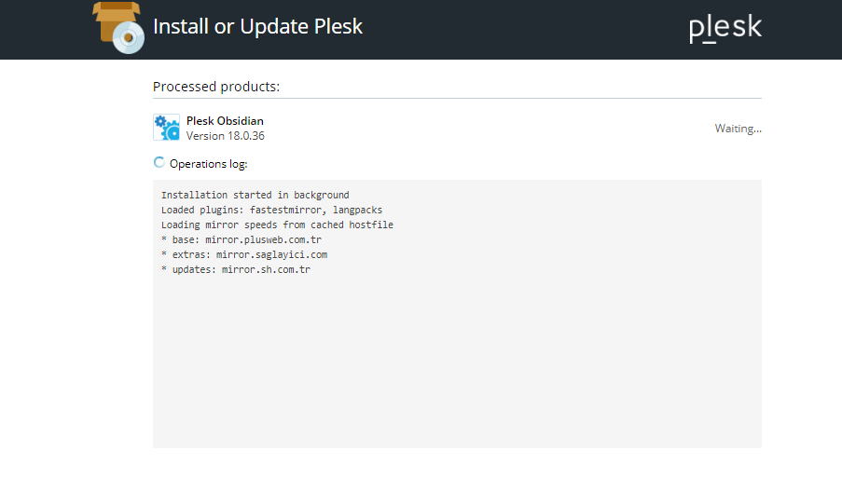Click the Plesk Obsidian gears icon

167,128
